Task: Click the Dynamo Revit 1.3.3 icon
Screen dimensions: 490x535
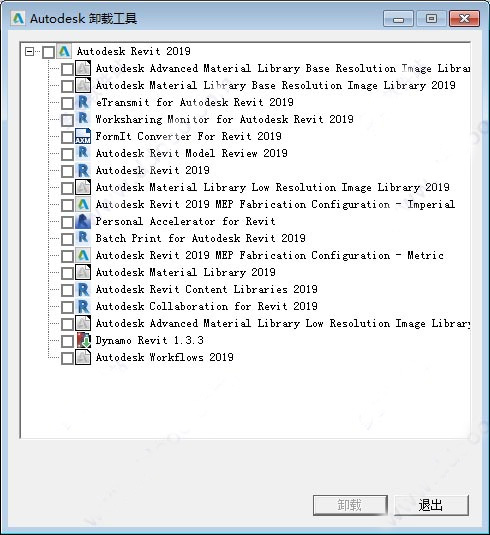Action: coord(83,341)
